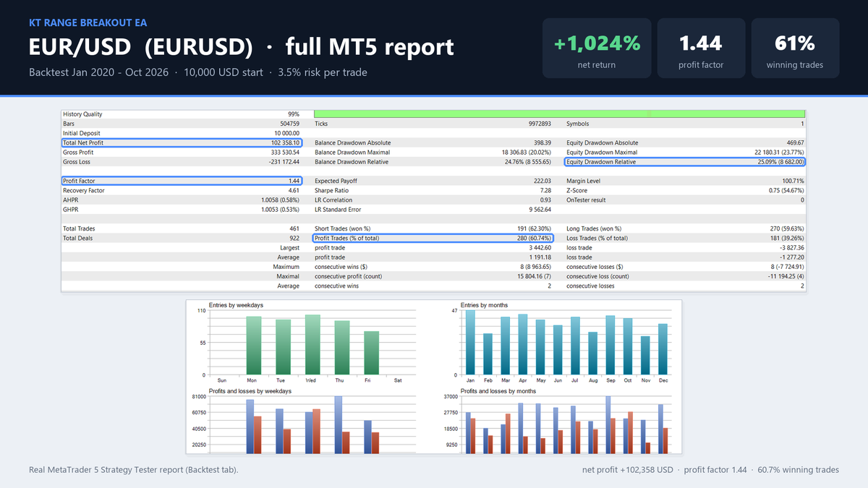Click the Loss Trades value 181 (39.26%)

pos(786,238)
